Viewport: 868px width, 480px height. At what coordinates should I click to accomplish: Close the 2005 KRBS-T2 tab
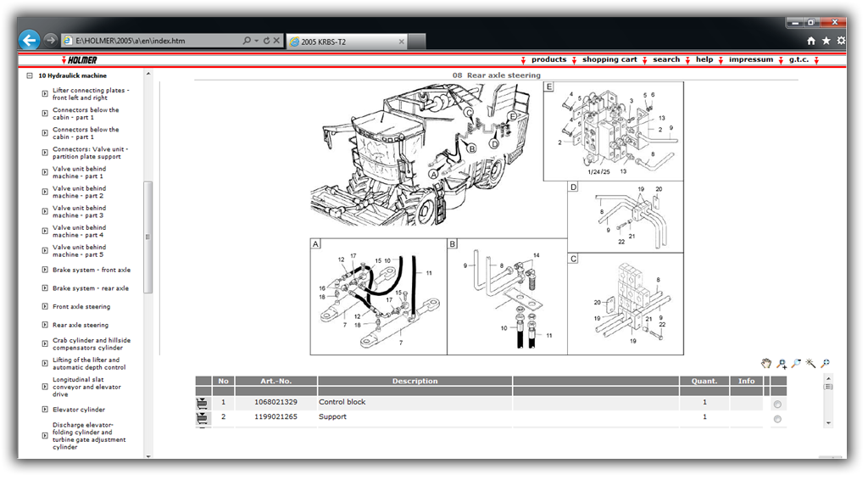tap(401, 42)
